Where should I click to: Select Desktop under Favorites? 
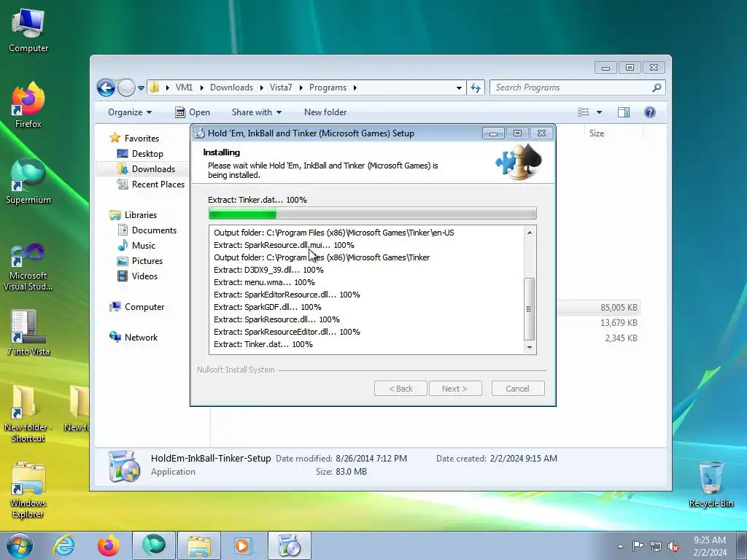(x=147, y=154)
